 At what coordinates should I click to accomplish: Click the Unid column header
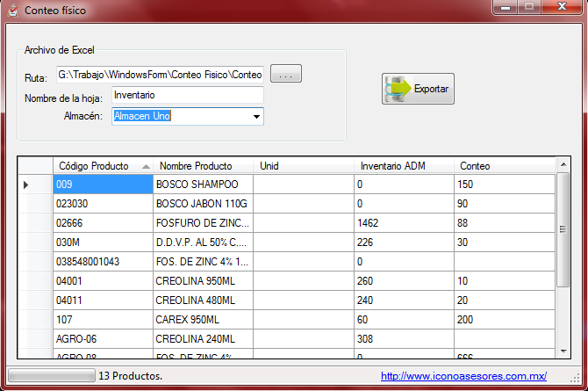click(304, 166)
